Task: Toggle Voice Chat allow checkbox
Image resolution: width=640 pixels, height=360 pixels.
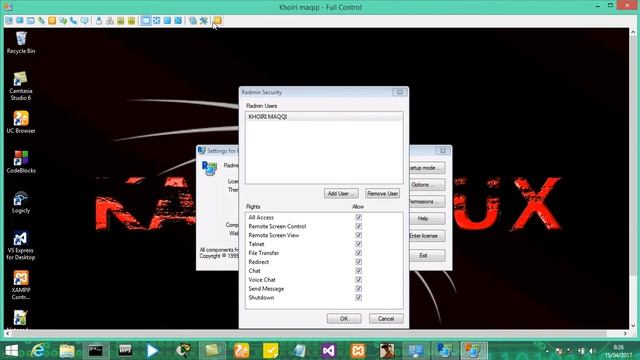Action: pyautogui.click(x=358, y=280)
